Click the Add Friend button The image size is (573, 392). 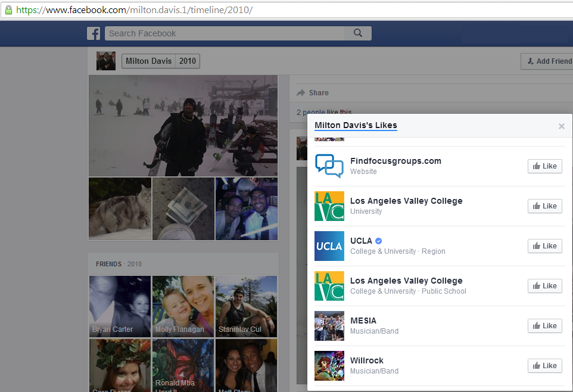[x=547, y=61]
